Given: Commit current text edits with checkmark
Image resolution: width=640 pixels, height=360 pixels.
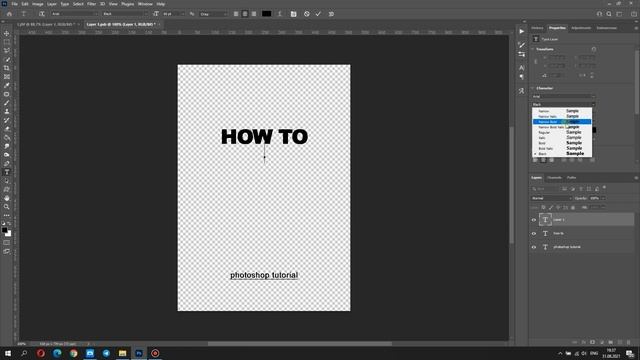Looking at the screenshot, I should coord(318,14).
